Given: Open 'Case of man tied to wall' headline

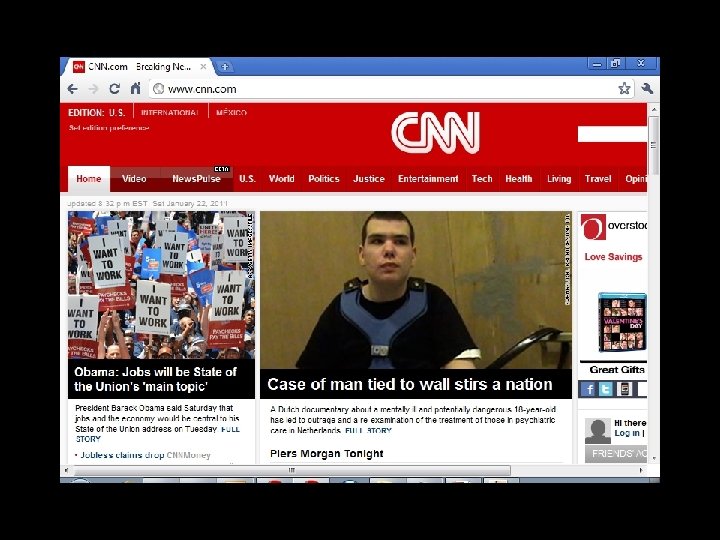Looking at the screenshot, I should click(x=410, y=384).
